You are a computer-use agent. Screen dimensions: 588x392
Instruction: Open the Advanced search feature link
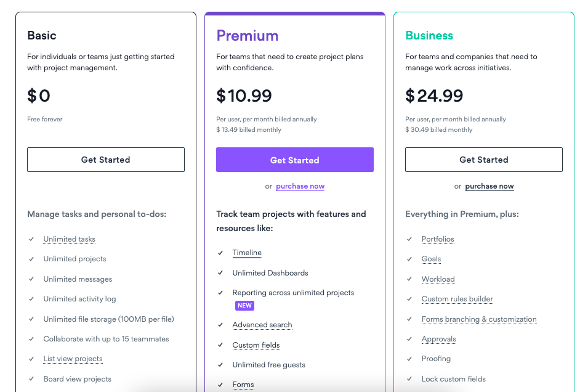pyautogui.click(x=262, y=325)
